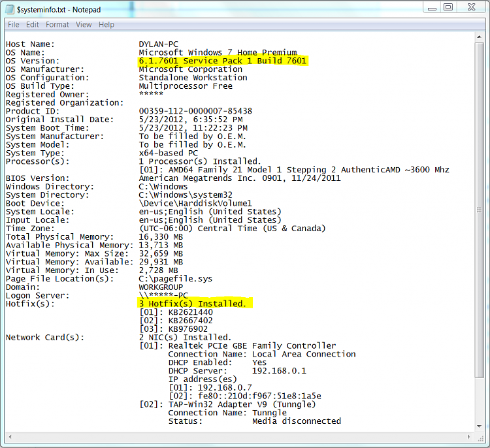Click the vertical scrollbar thumb

479,210
